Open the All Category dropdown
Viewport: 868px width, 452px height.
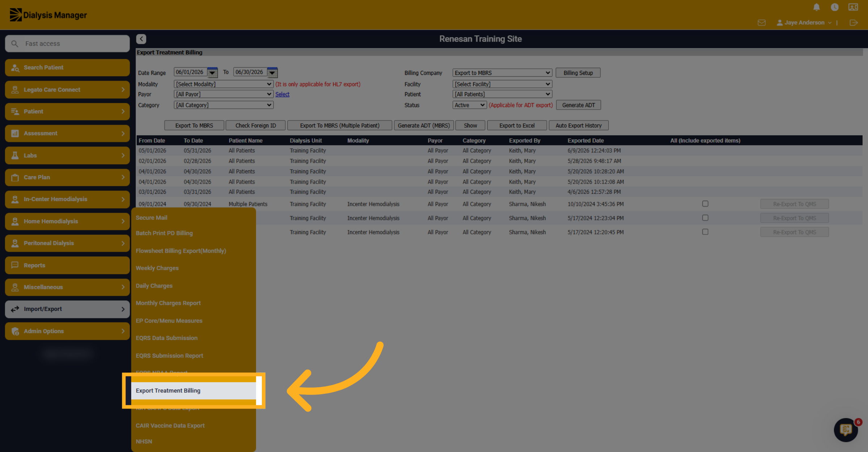coord(224,105)
